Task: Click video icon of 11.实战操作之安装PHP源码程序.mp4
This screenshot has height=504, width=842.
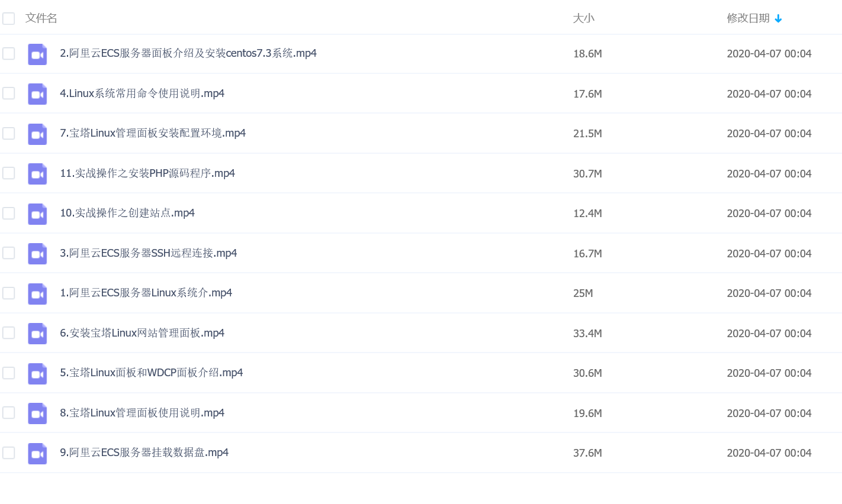Action: tap(37, 174)
